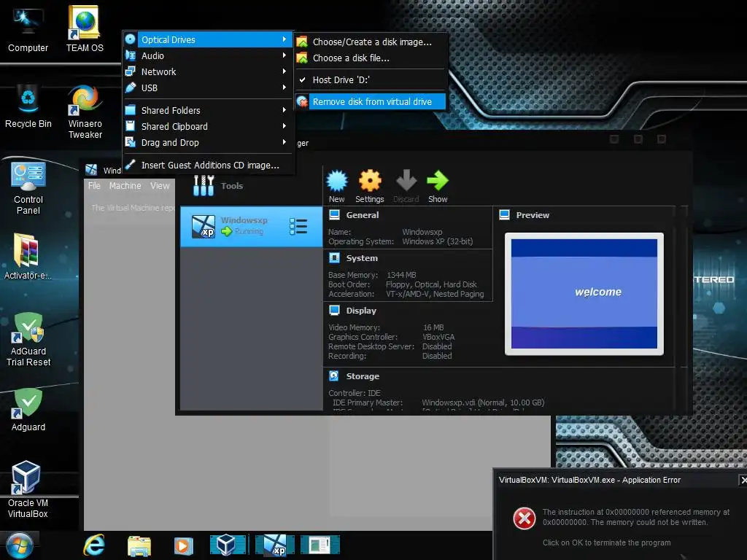Choose/Create a disk image option
Screen dimensions: 747x560
point(371,42)
